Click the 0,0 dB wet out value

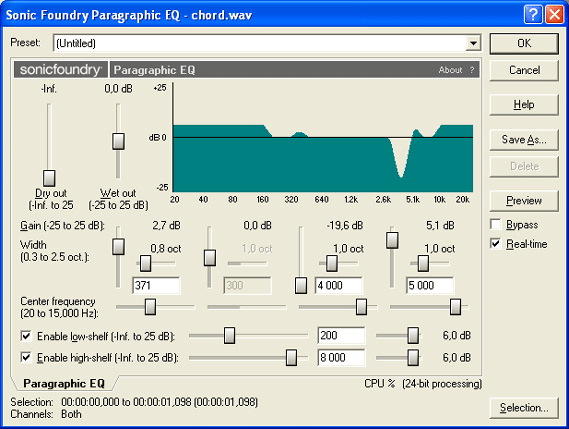(x=118, y=89)
